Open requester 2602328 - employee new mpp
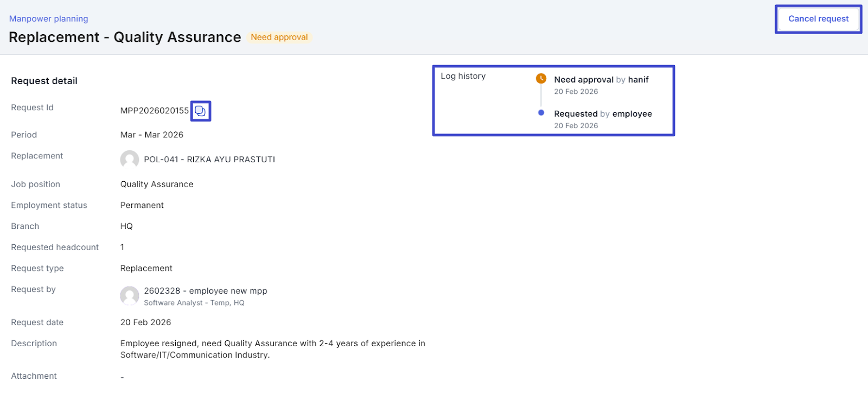Screen dimensions: 868x394 coord(205,291)
